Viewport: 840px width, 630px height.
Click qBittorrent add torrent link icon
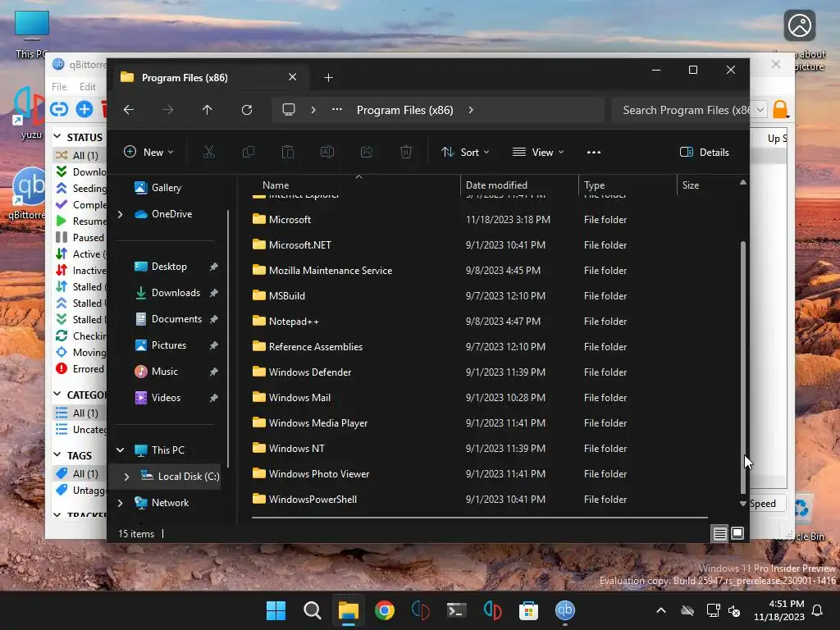tap(59, 109)
